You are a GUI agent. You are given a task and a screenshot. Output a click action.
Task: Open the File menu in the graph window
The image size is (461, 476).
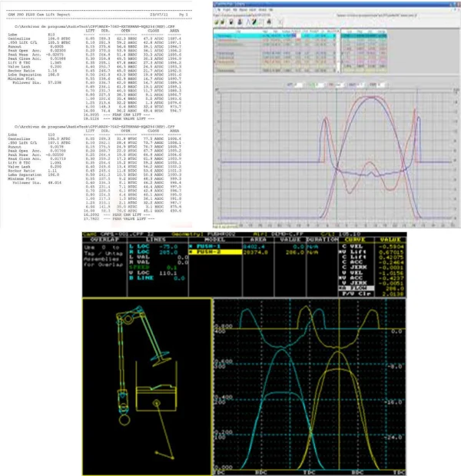pyautogui.click(x=219, y=10)
